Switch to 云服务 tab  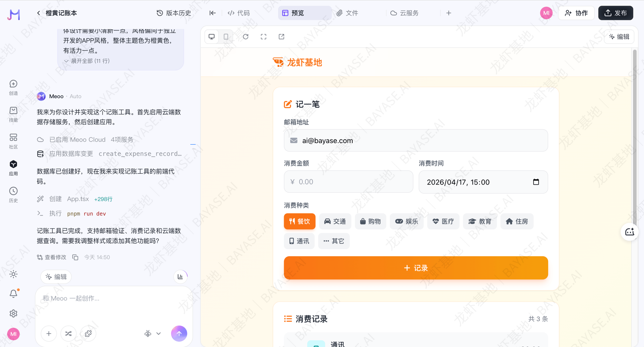(405, 13)
